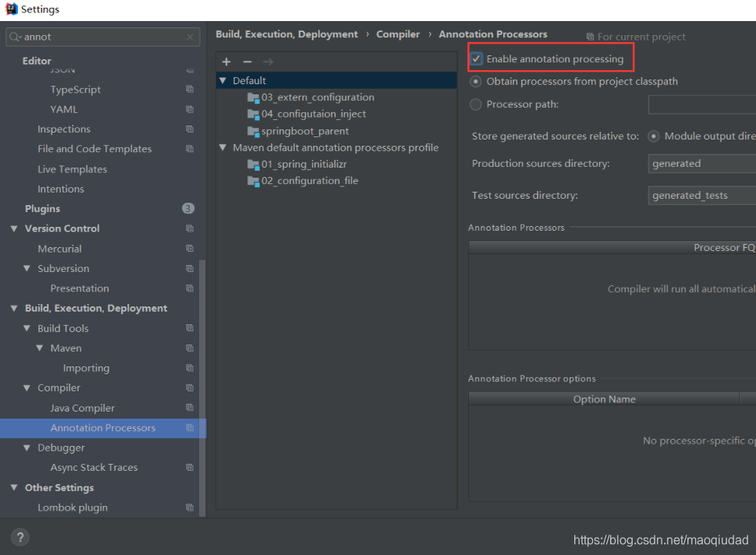
Task: Collapse the Build Tools node
Action: (27, 328)
